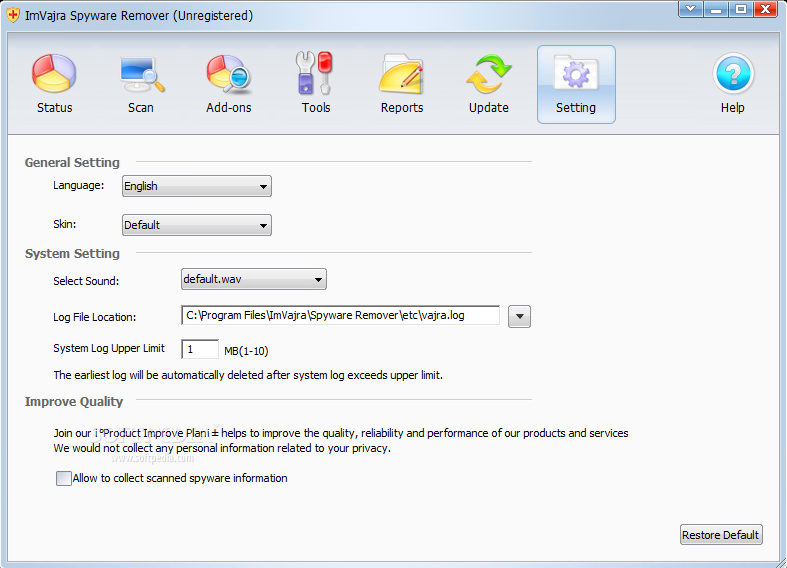This screenshot has width=787, height=568.
Task: Click the Select Sound label
Action: point(86,281)
